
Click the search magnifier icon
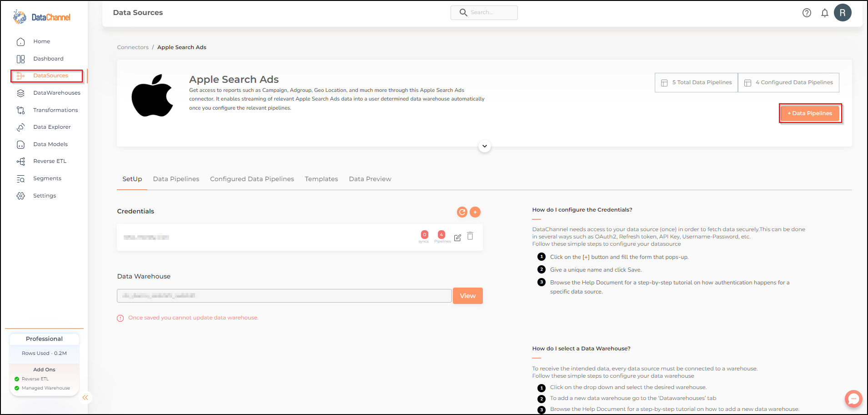[x=463, y=12]
